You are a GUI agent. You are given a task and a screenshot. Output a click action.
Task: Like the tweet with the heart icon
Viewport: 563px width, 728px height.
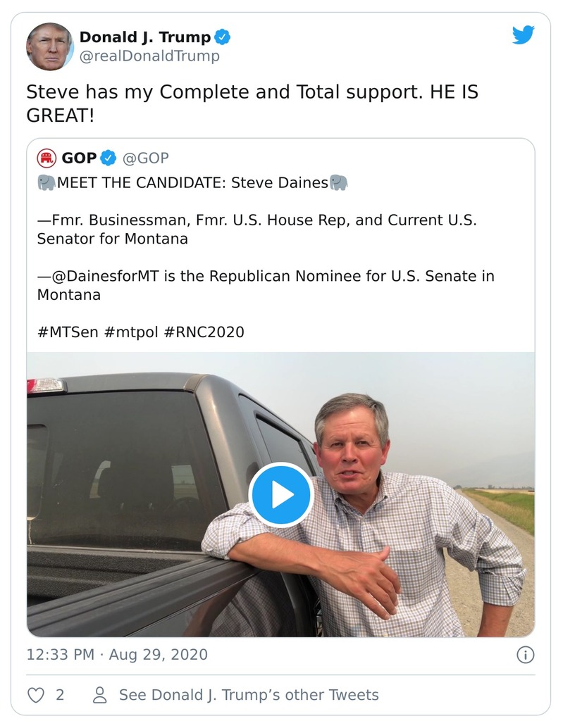pyautogui.click(x=36, y=695)
